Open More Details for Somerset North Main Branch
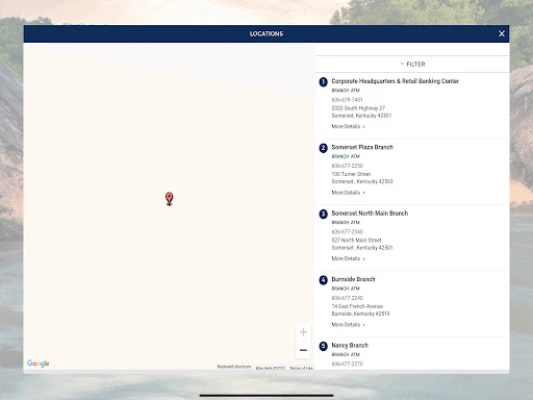Screen dimensions: 533x400 click(x=348, y=259)
